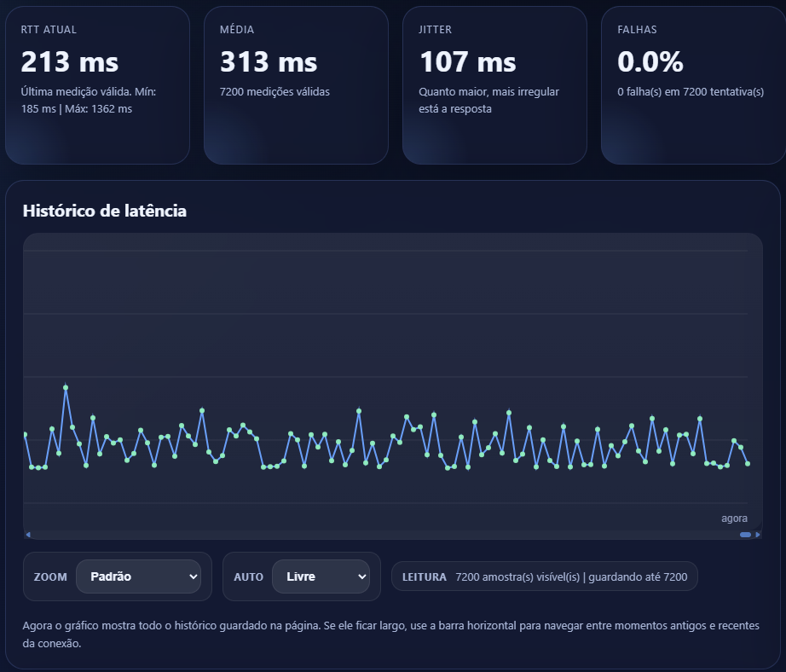
Task: Click the ZOOM label beside the dropdown
Action: click(x=50, y=577)
